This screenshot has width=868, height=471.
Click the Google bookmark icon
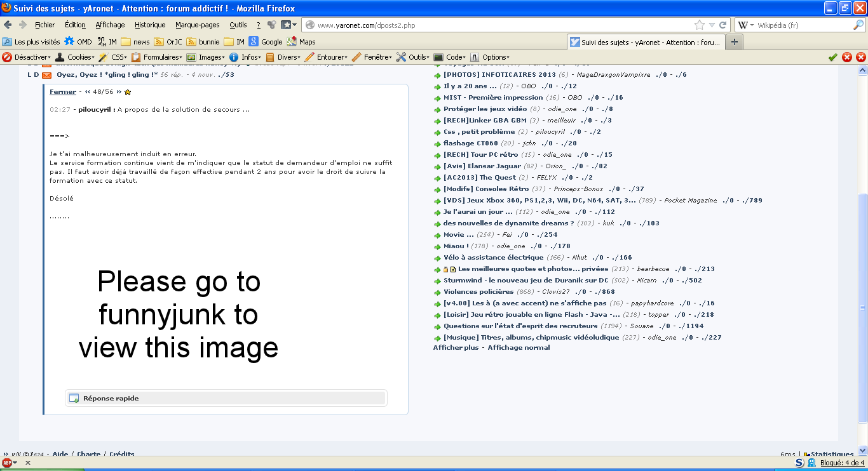(254, 42)
